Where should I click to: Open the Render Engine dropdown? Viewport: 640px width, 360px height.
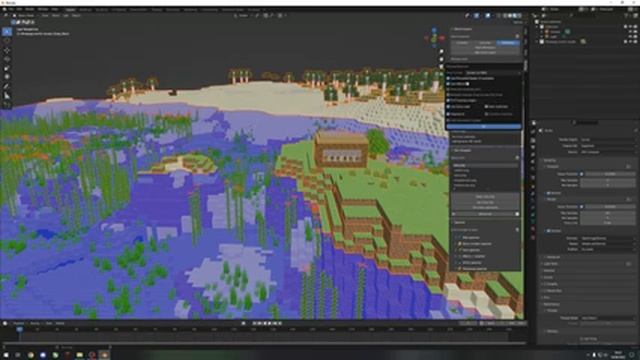(x=608, y=139)
